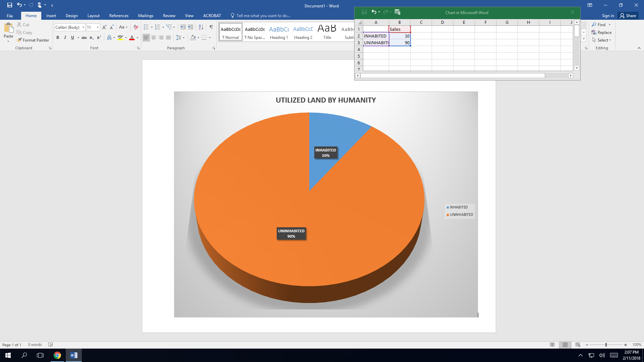Toggle show paragraph marks

[x=211, y=27]
